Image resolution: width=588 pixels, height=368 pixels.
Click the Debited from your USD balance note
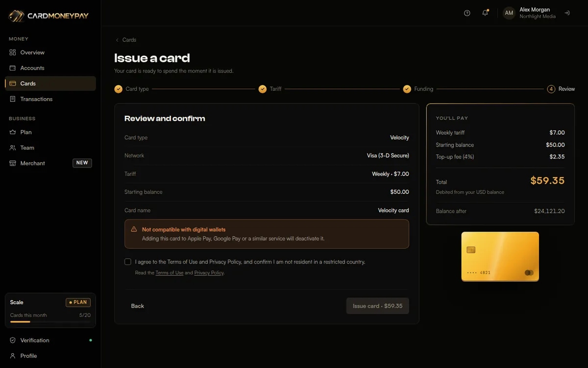coord(470,192)
